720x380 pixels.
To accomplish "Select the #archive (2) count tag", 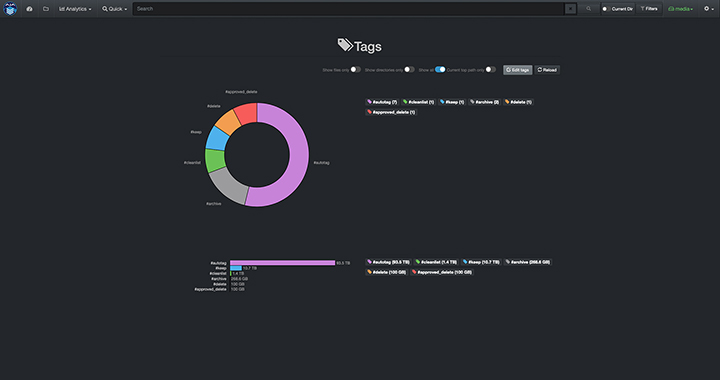I will tap(484, 102).
